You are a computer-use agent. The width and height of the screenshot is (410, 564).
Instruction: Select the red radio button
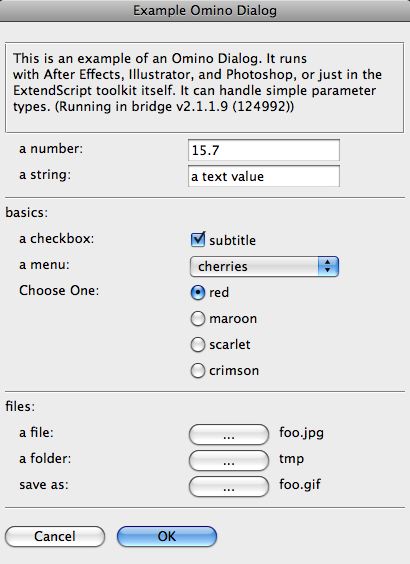[198, 292]
